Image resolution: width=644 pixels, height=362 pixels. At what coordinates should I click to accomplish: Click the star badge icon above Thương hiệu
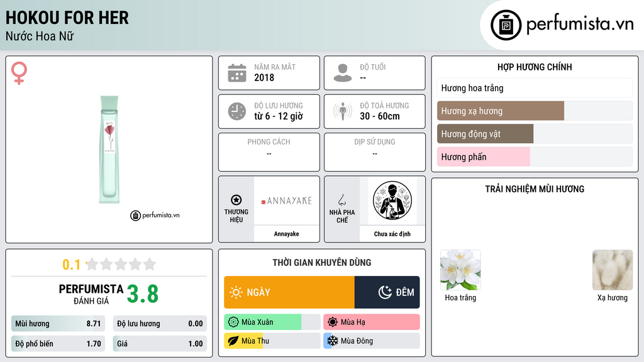[x=236, y=200]
